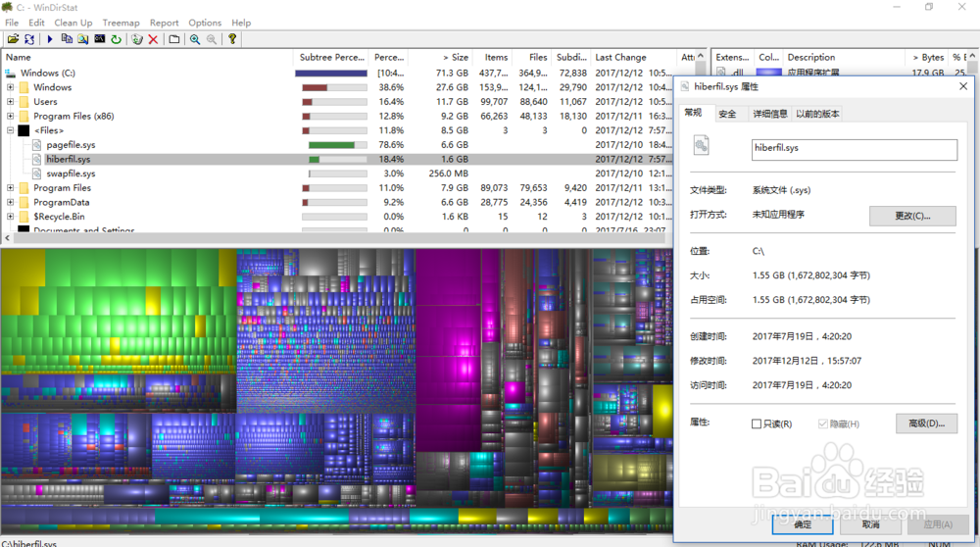Screen dimensions: 980x547
Task: Open the Edit menu
Action: tap(36, 23)
